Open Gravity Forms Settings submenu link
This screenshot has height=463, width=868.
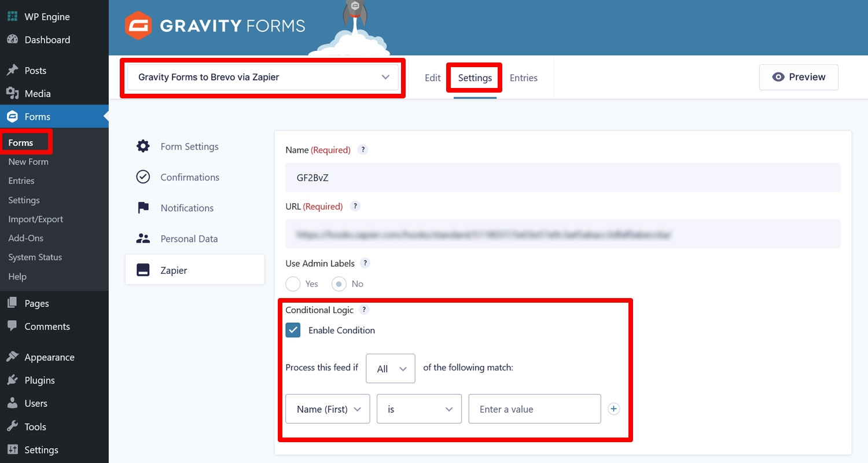coord(24,200)
